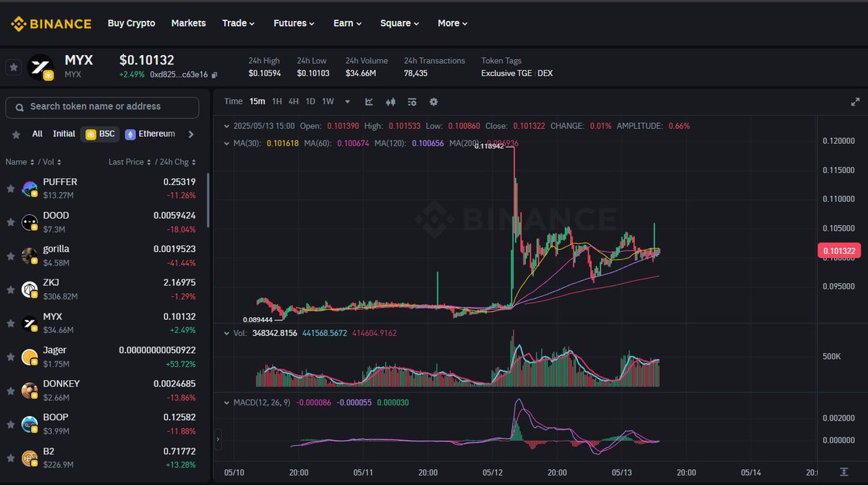Click the B2 token icon
This screenshot has height=485, width=868.
pyautogui.click(x=30, y=458)
